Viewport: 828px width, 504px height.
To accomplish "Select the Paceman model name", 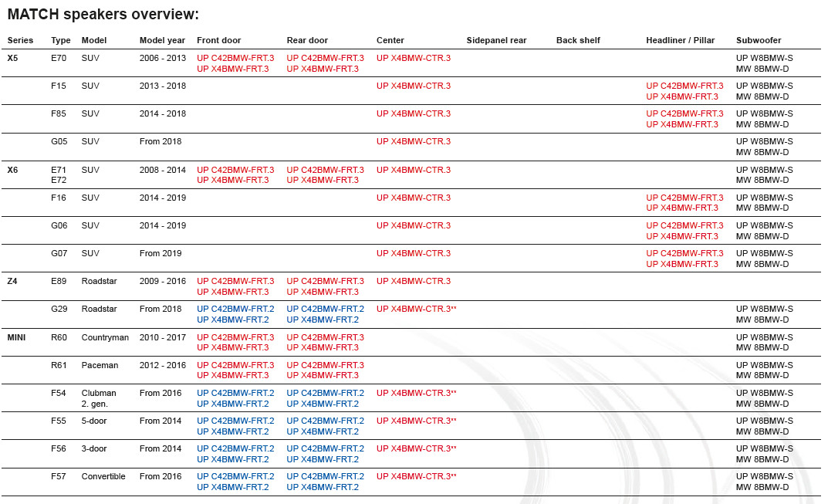I will tap(100, 365).
